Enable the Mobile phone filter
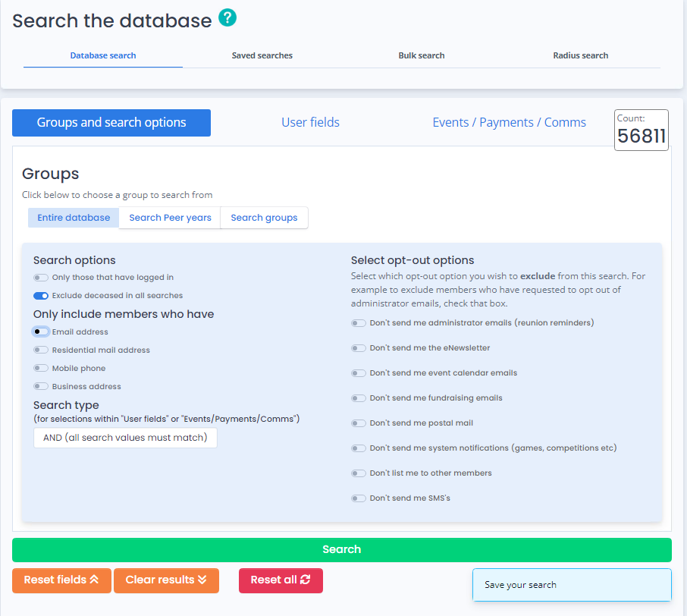 (x=41, y=369)
